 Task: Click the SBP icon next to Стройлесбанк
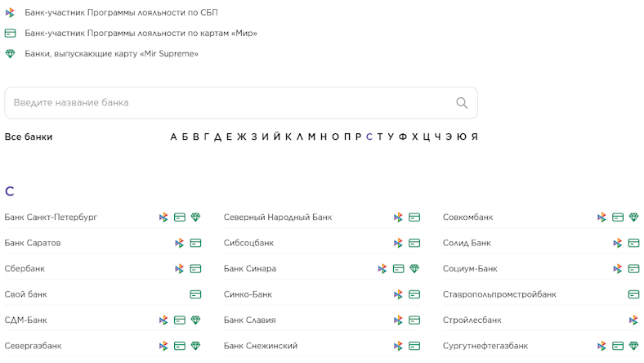(x=633, y=320)
